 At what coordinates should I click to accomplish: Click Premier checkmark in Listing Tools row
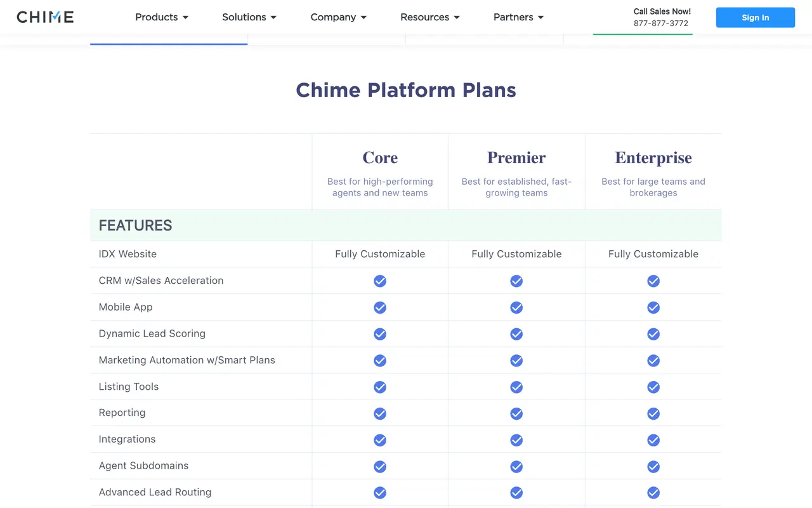coord(516,387)
